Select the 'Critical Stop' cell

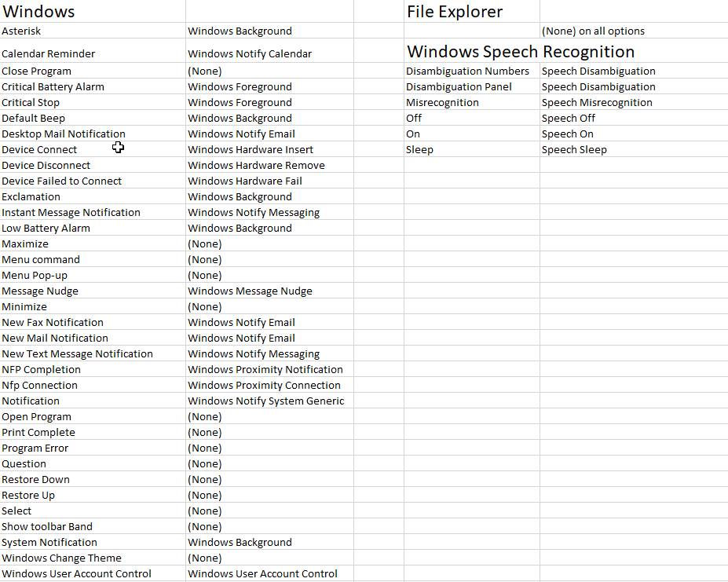click(93, 102)
